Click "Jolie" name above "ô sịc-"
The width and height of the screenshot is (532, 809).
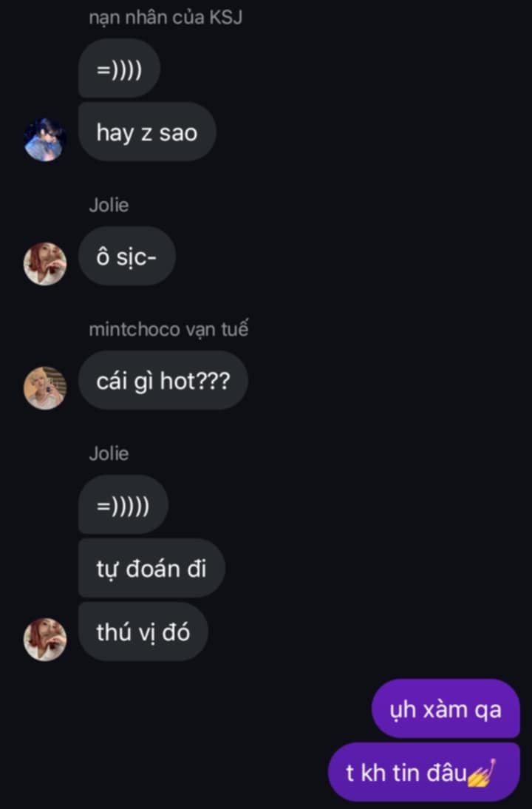click(x=109, y=205)
